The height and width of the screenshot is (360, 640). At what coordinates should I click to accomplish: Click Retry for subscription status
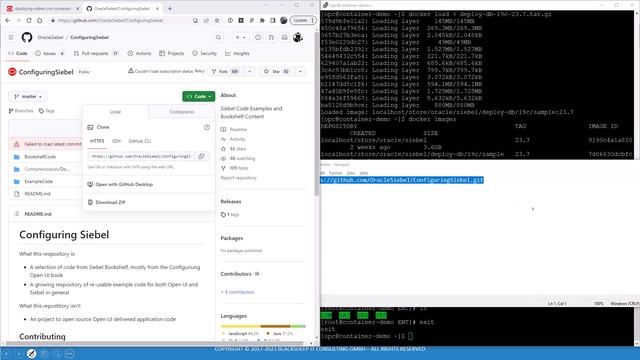pos(200,71)
